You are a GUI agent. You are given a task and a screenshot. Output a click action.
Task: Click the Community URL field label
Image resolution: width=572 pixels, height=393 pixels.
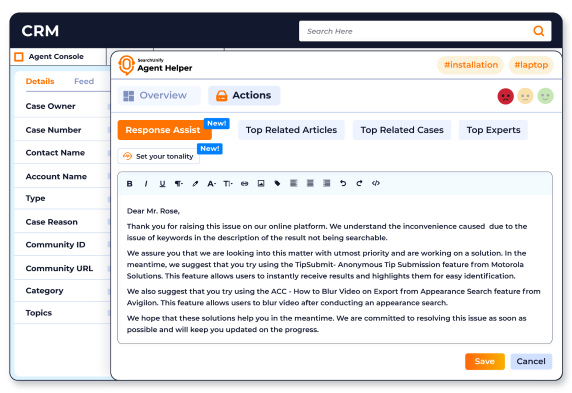59,268
